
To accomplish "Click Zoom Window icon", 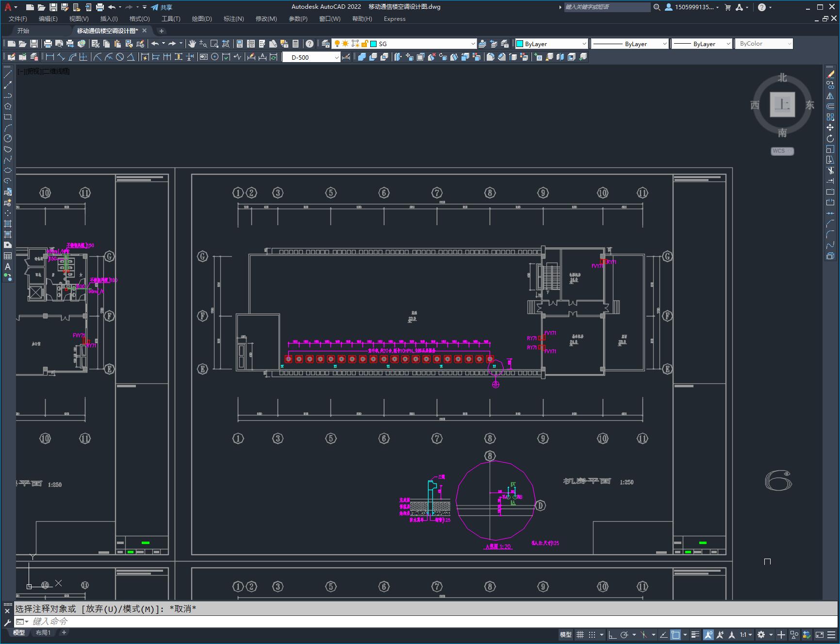I will pyautogui.click(x=214, y=44).
